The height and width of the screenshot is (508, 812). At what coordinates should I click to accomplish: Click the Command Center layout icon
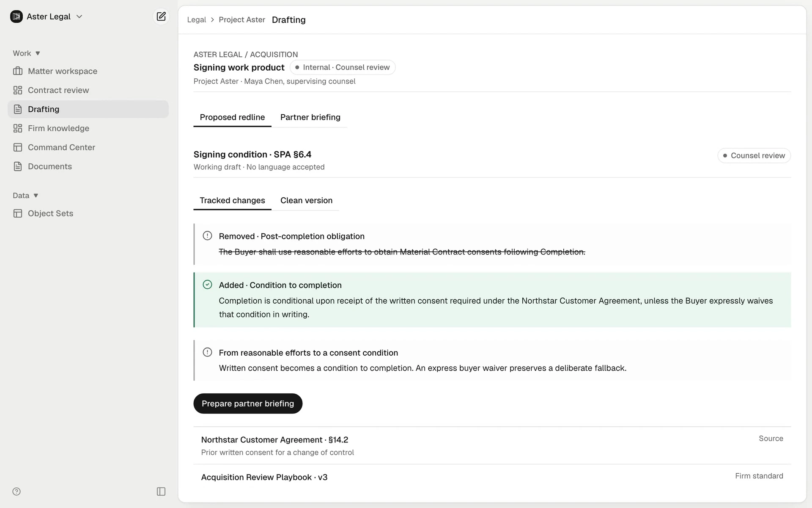[18, 147]
